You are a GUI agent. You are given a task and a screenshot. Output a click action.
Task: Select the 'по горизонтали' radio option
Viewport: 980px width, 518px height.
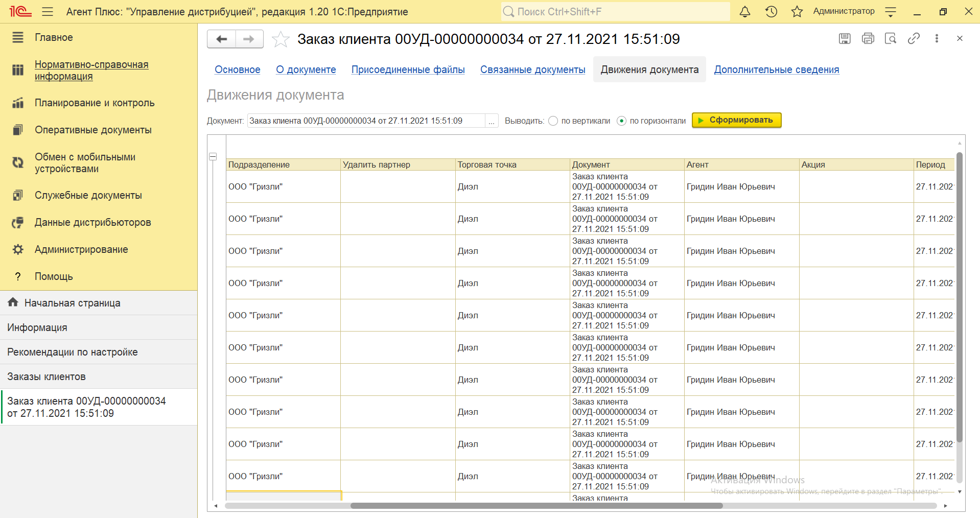(x=621, y=121)
